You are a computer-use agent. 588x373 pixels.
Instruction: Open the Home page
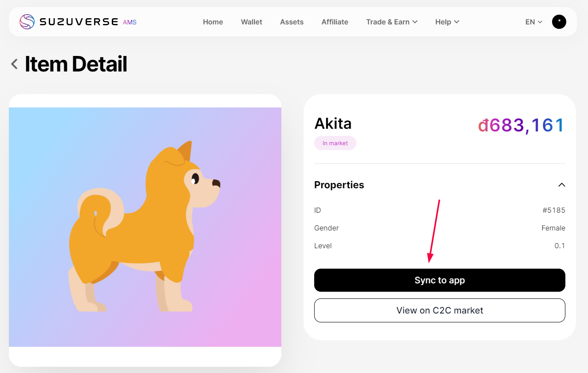click(213, 22)
